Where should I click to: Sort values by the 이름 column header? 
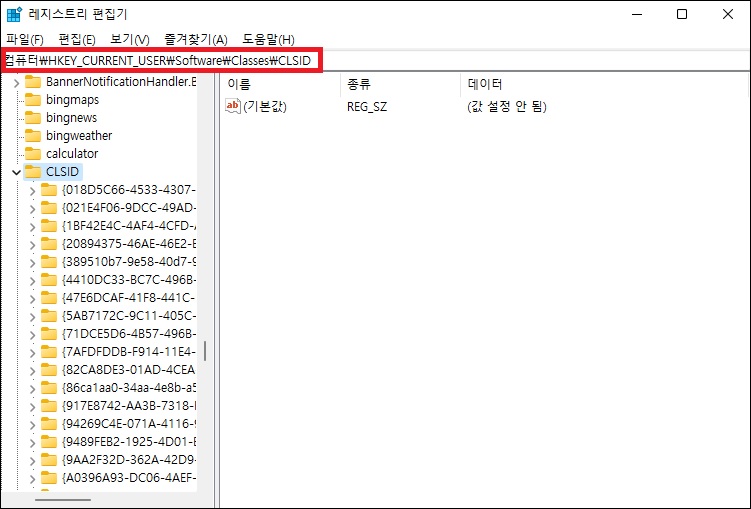(x=281, y=84)
